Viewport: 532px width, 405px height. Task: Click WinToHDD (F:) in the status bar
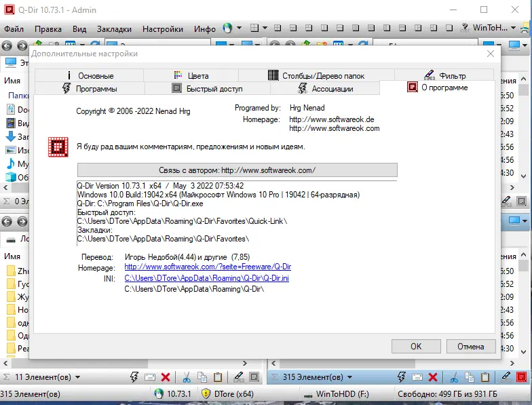tap(336, 393)
